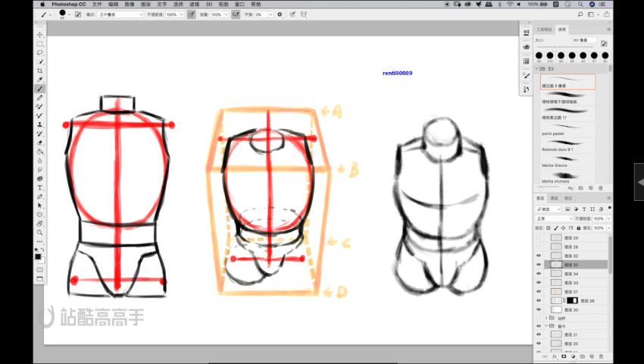Select the Path Selection arrow tool
Viewport: 644px width, 364px height.
(40, 206)
